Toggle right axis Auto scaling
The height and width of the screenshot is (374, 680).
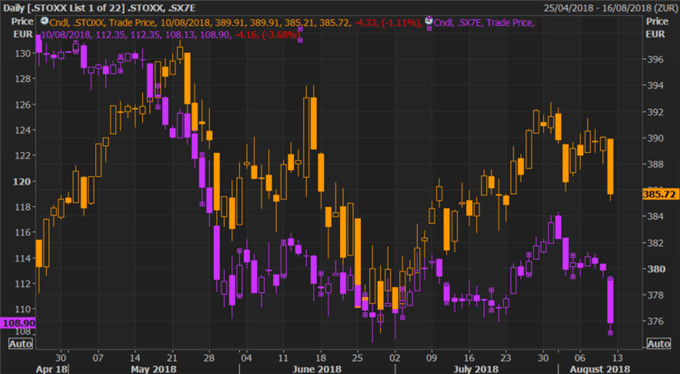(658, 344)
